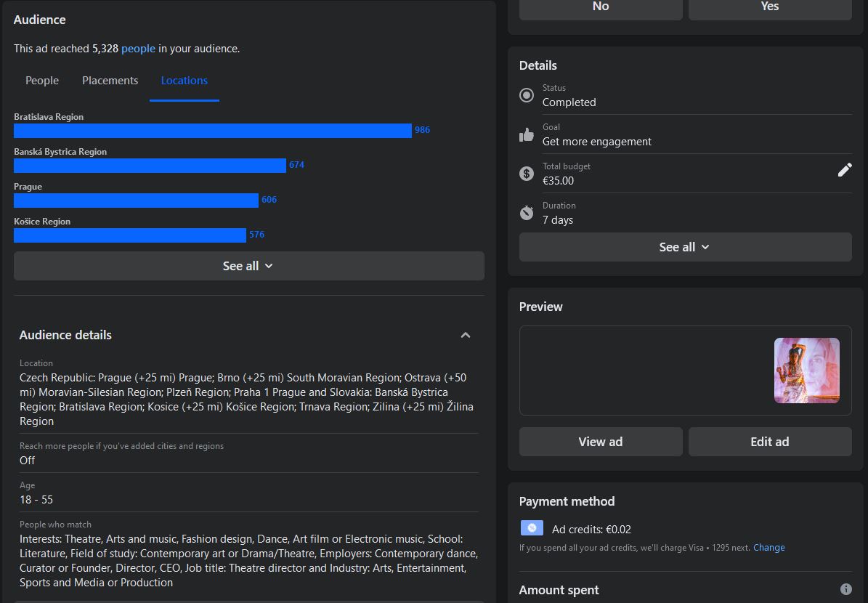Click the Bratislava Region bar in chart
Image resolution: width=868 pixels, height=603 pixels.
pos(212,131)
